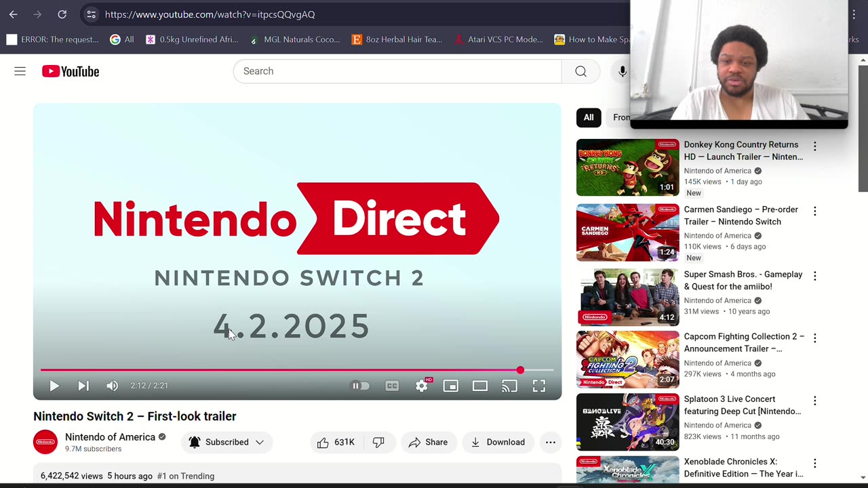The width and height of the screenshot is (868, 488).
Task: Enable miniplayer mode
Action: (450, 386)
